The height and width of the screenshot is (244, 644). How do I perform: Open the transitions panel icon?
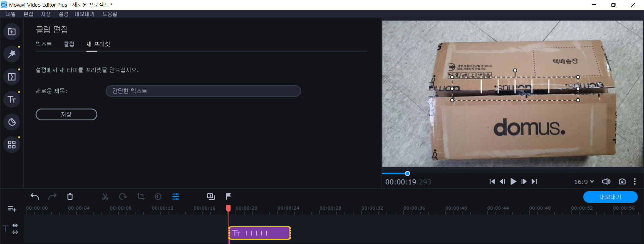pos(12,77)
